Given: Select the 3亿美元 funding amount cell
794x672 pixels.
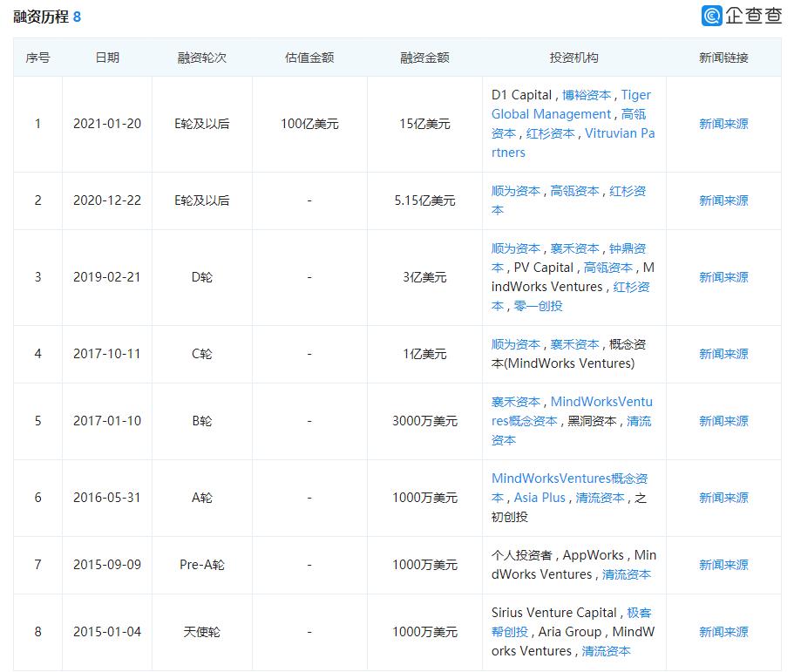Looking at the screenshot, I should pyautogui.click(x=424, y=277).
